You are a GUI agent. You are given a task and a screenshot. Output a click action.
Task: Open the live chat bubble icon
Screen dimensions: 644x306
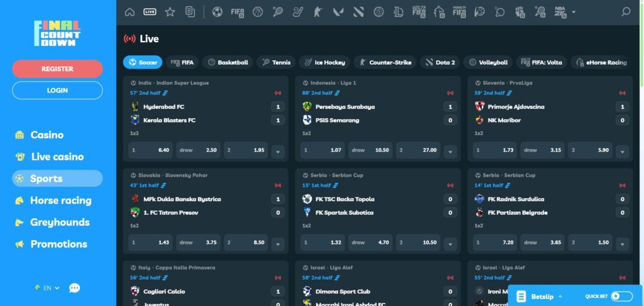coord(74,288)
